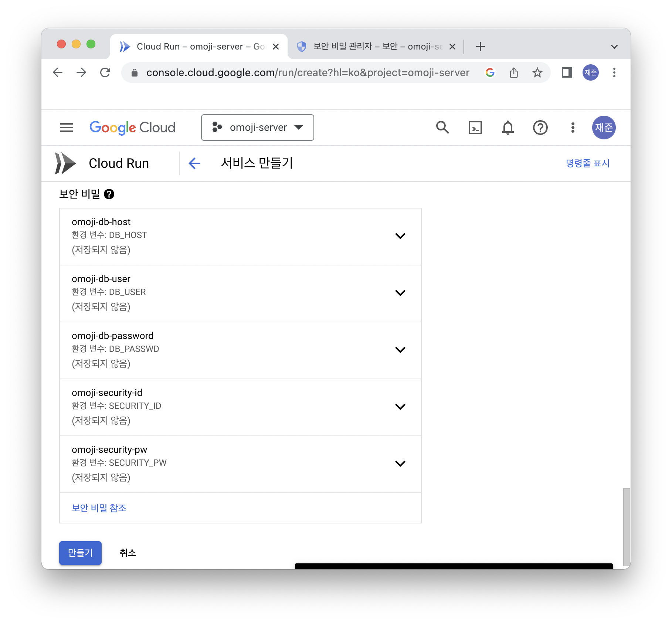Screen dimensions: 672x624
Task: Expand the omoji-security-pw secret
Action: (x=400, y=464)
